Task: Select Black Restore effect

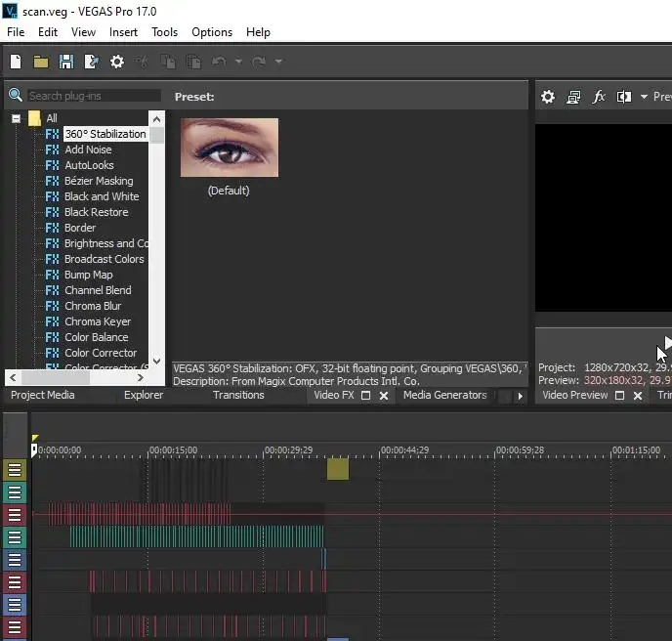Action: coord(96,212)
